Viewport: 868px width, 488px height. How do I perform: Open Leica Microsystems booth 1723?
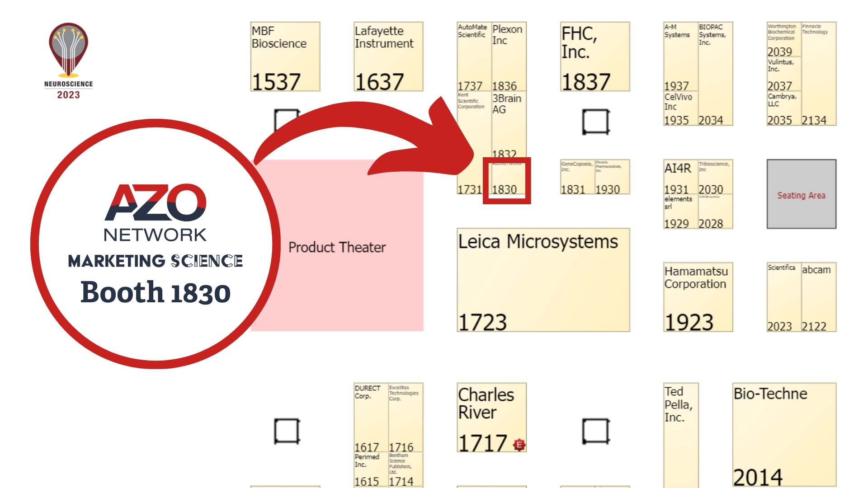[543, 280]
